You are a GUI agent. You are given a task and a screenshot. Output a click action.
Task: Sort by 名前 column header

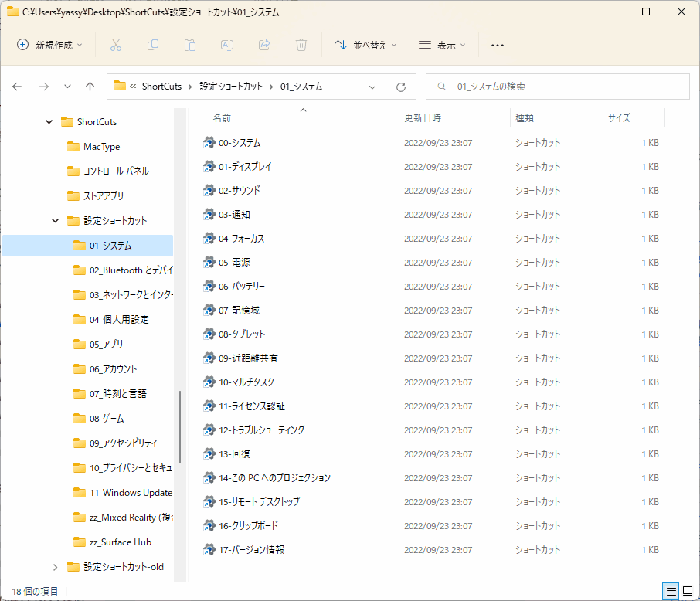coord(222,118)
